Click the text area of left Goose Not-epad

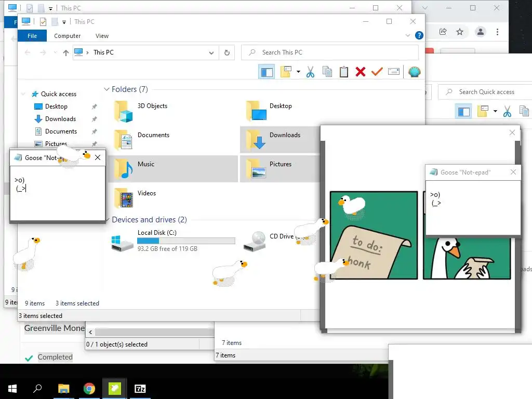pyautogui.click(x=58, y=193)
